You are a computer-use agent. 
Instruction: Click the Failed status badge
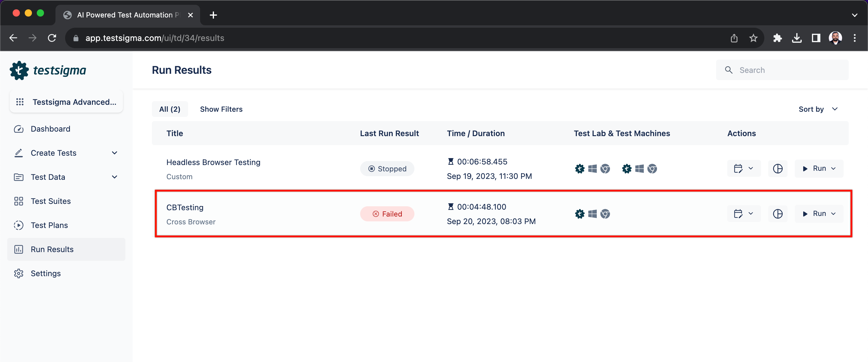[x=387, y=214]
